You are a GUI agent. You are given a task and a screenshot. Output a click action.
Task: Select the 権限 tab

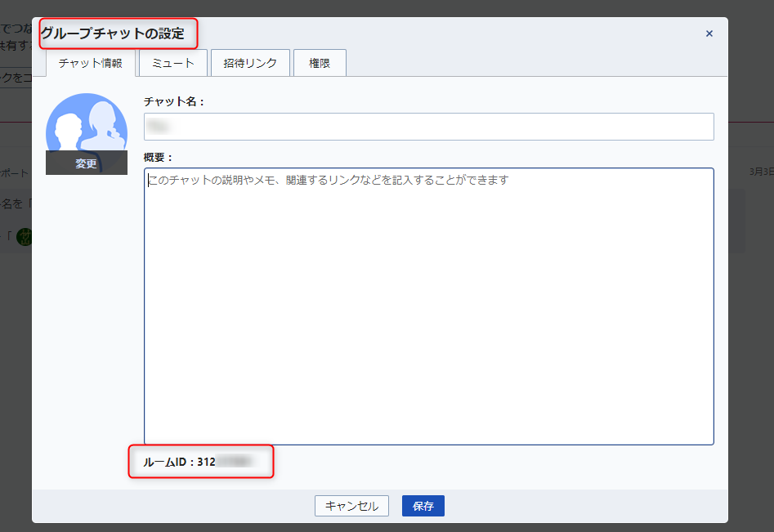tap(320, 63)
